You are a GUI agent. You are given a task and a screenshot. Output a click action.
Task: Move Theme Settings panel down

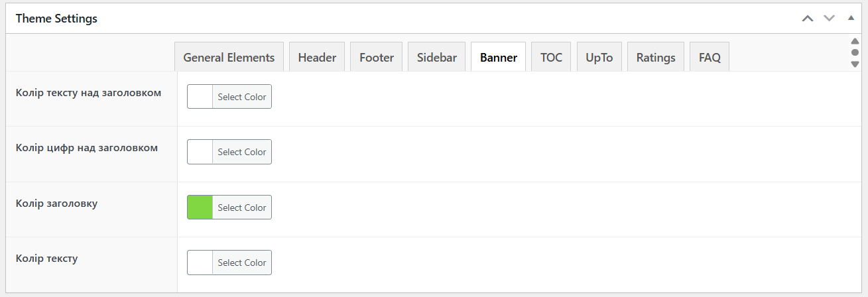[829, 19]
